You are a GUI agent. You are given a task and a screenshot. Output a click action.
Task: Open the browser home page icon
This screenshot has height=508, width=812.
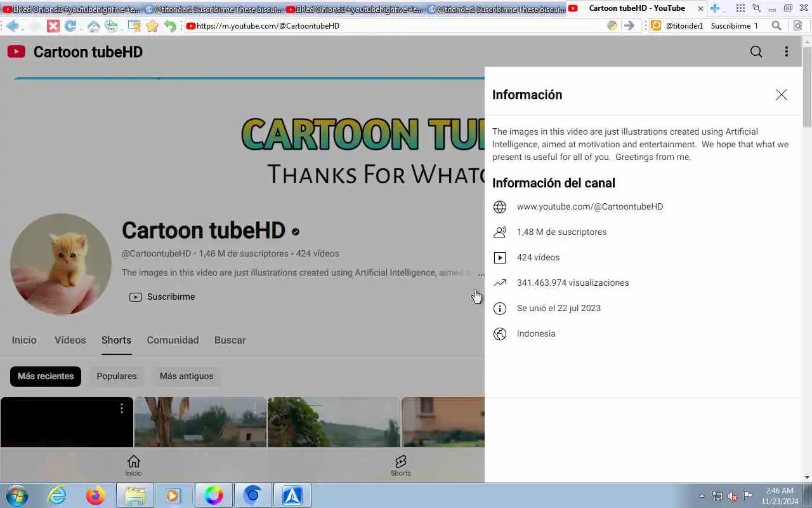point(93,26)
